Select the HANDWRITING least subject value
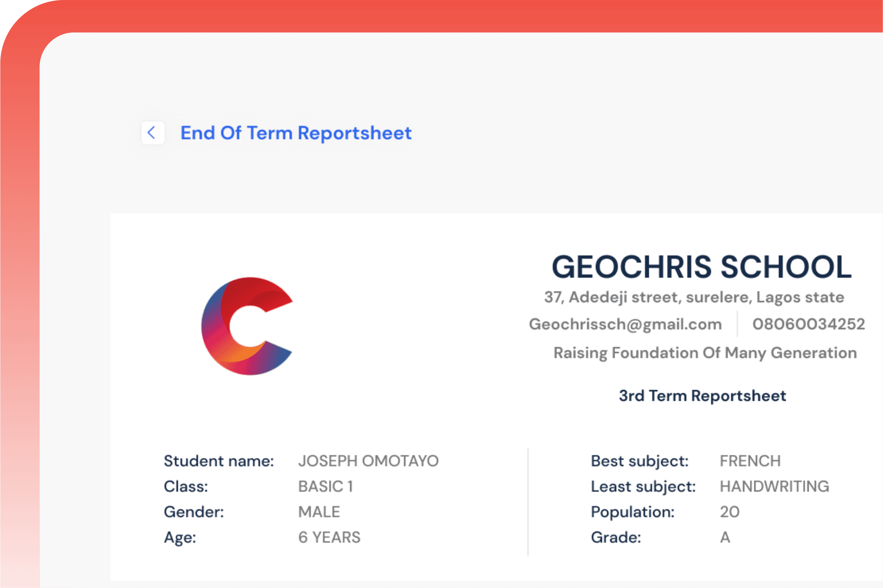883x588 pixels. (x=774, y=486)
